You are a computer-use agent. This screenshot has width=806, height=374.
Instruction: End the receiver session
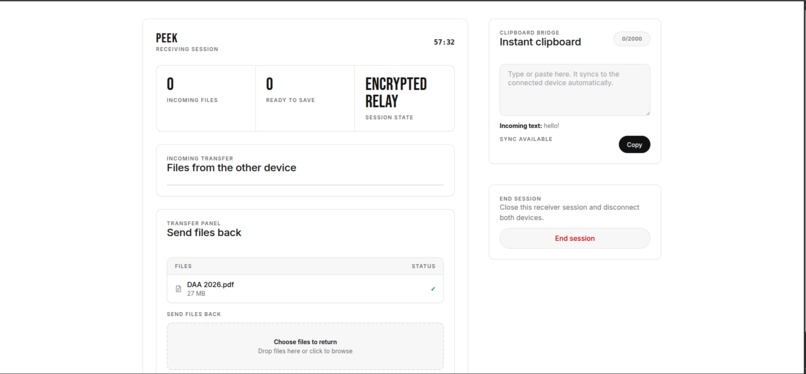pos(575,238)
